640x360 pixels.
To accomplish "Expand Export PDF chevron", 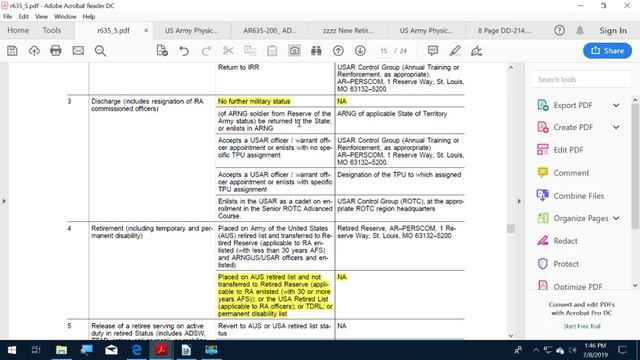I will 616,105.
